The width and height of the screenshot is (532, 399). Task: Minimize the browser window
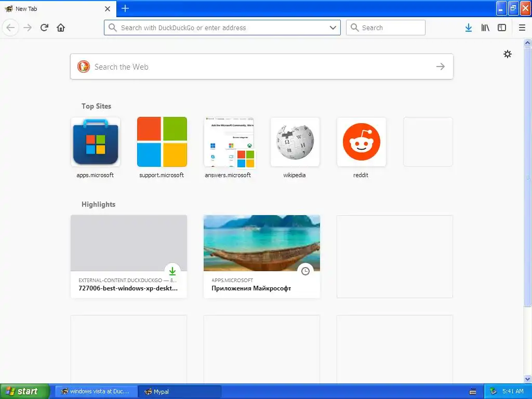(x=501, y=8)
